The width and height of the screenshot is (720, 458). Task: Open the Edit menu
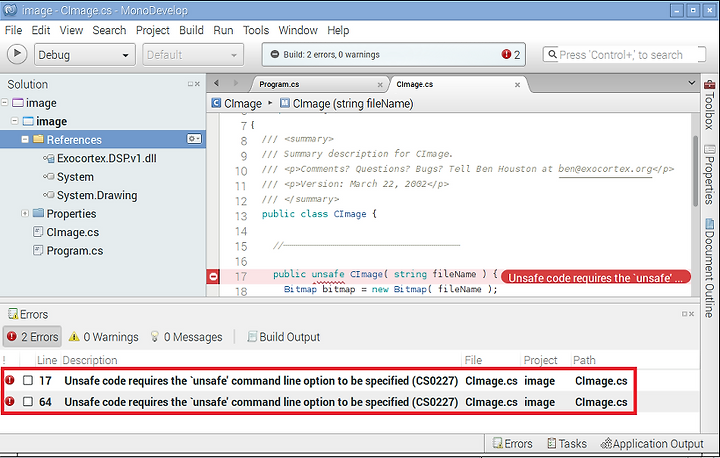(x=40, y=30)
